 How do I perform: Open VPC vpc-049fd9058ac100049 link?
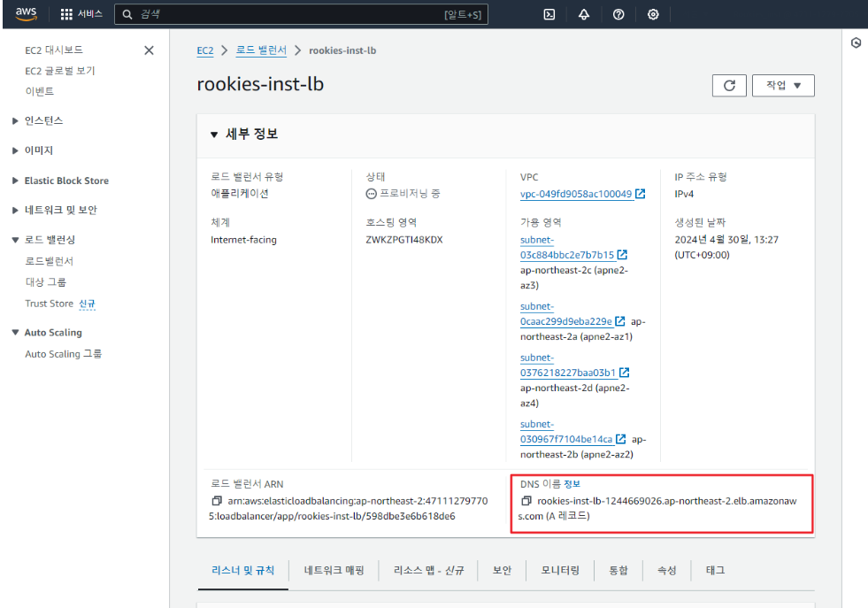point(576,194)
